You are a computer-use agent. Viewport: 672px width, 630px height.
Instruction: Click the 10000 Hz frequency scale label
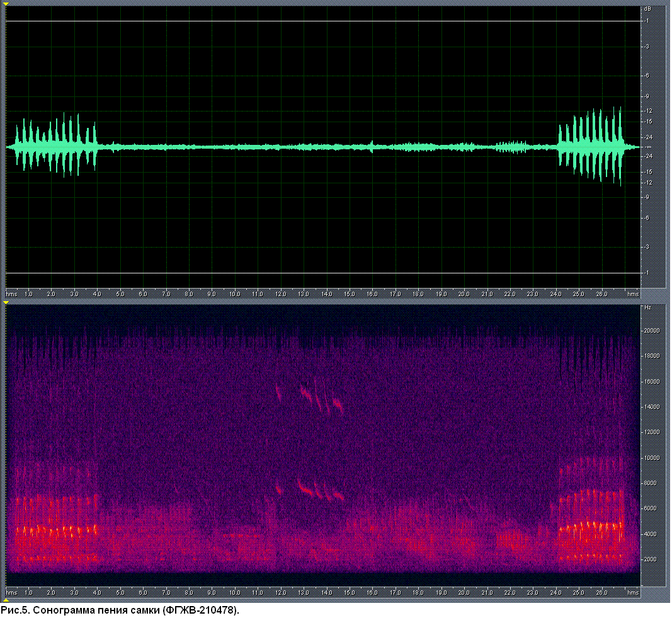tap(652, 458)
